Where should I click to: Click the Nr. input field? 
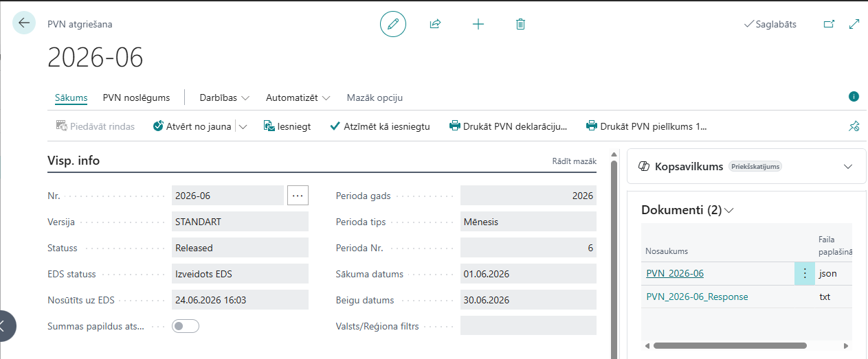pos(227,196)
